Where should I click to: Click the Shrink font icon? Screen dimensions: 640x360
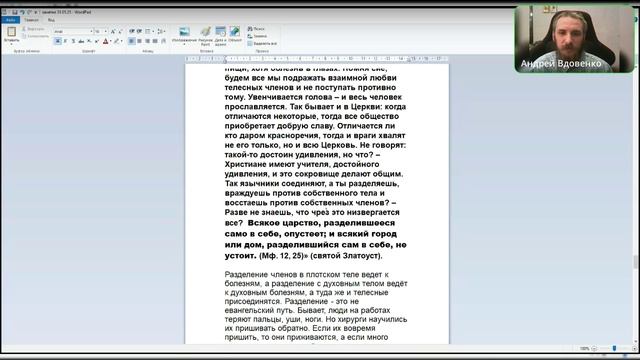pos(120,31)
